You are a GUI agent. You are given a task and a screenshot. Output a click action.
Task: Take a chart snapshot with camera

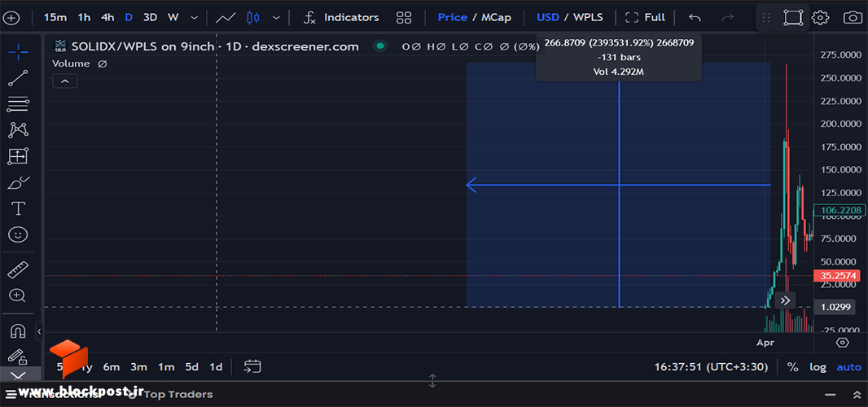pos(853,18)
